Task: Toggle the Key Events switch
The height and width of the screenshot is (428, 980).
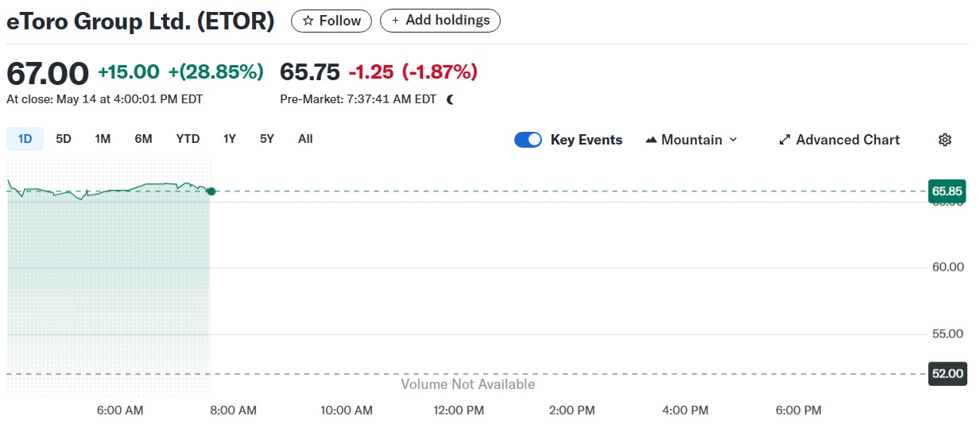Action: pos(529,140)
